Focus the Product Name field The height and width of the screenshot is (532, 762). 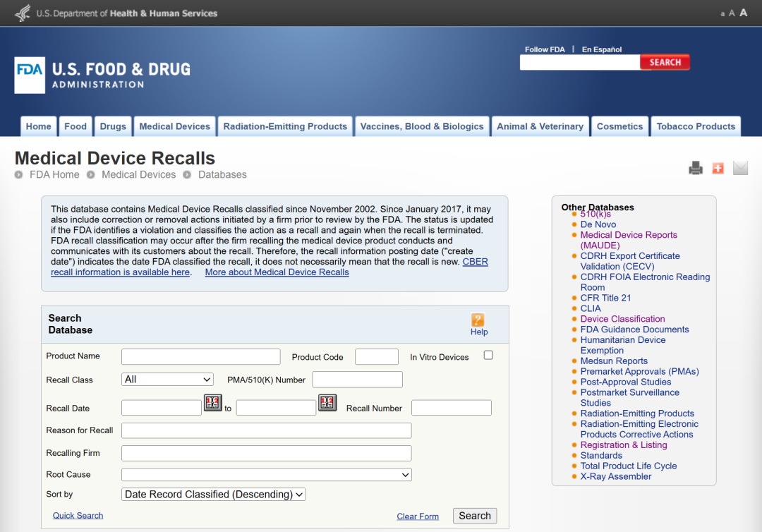(200, 356)
